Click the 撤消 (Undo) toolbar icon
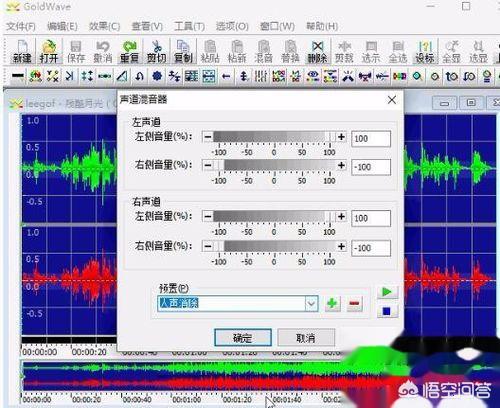Image resolution: width=500 pixels, height=408 pixels. pos(103,52)
